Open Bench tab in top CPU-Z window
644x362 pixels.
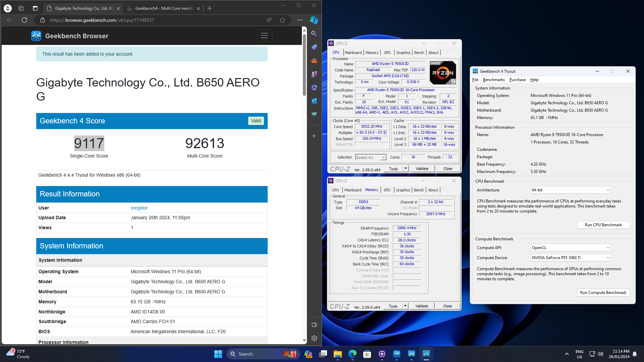tap(419, 53)
